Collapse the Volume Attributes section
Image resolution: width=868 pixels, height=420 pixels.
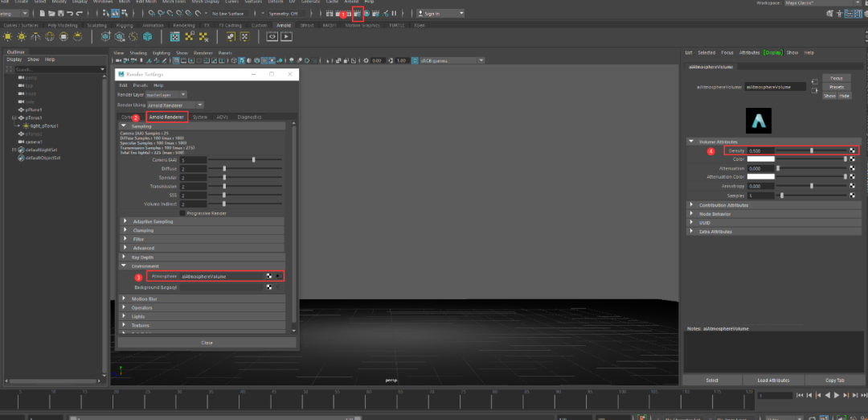(x=774, y=142)
